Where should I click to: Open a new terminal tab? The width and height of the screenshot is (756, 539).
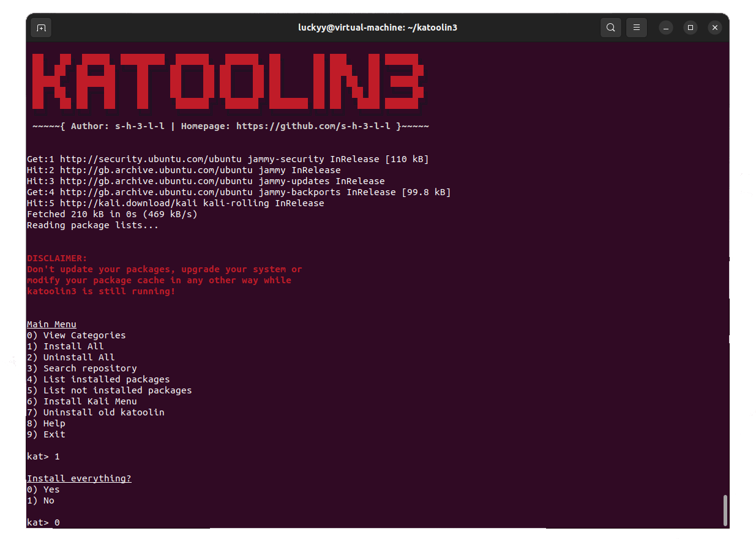(x=41, y=28)
